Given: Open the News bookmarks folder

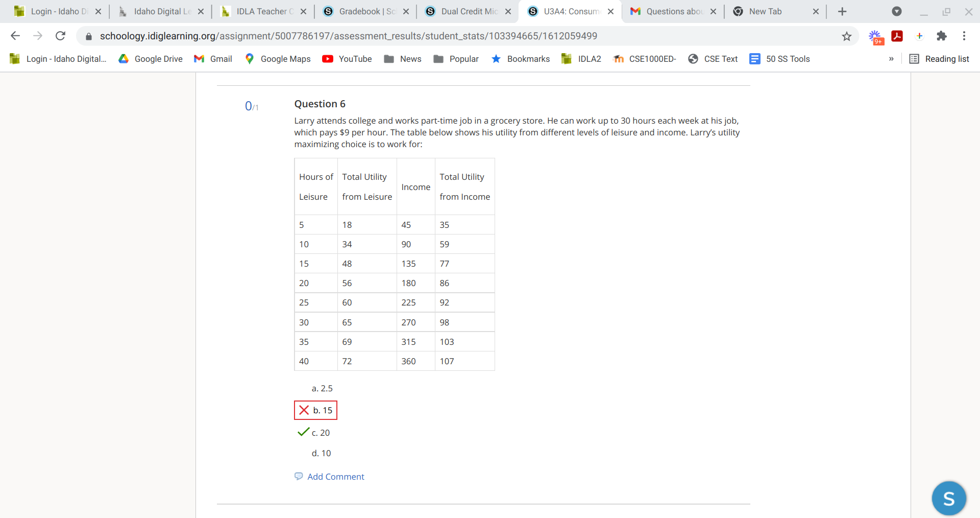Looking at the screenshot, I should pos(403,59).
